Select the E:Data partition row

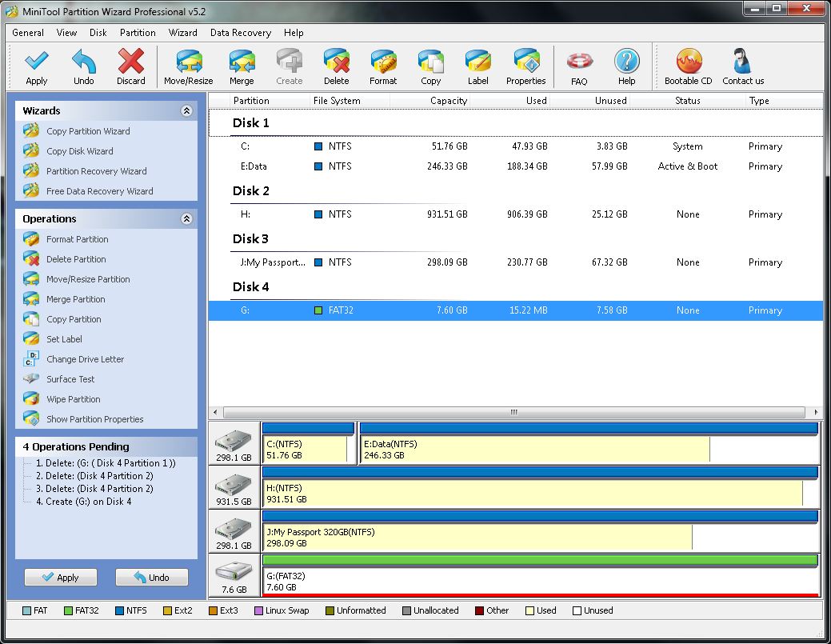516,166
